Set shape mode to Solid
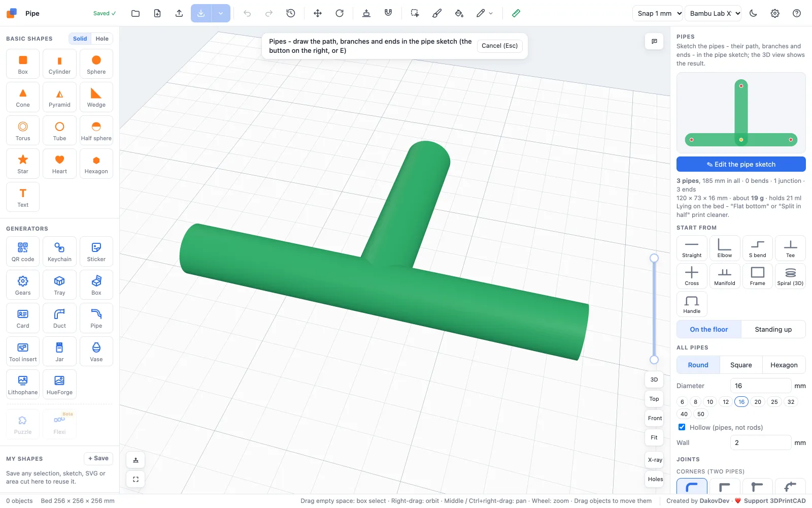Viewport: 812px width, 508px height. pyautogui.click(x=80, y=39)
